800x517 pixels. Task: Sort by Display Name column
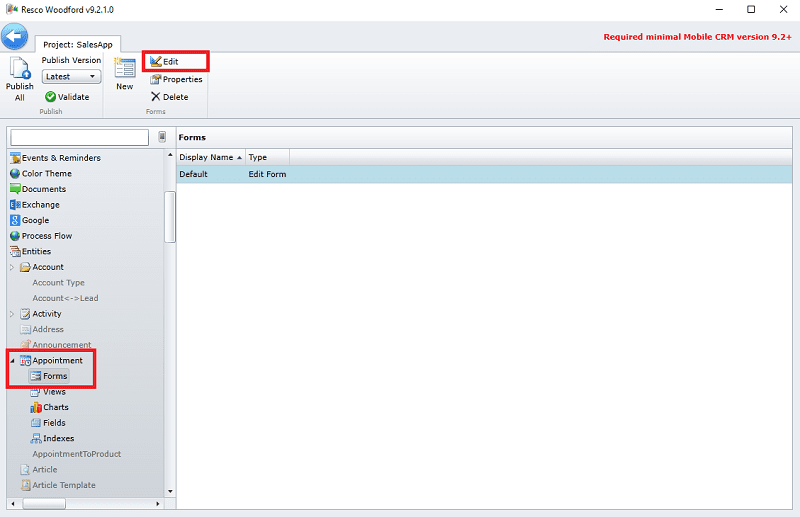click(211, 157)
